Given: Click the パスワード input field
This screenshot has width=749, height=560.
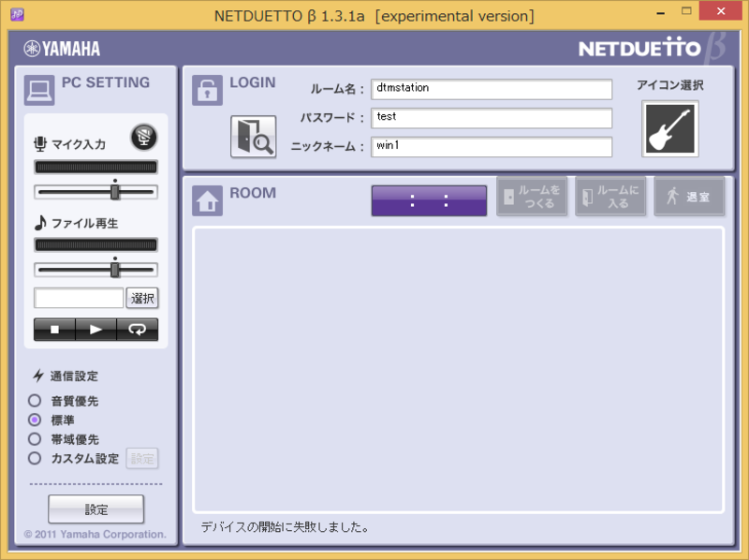Looking at the screenshot, I should coord(492,118).
